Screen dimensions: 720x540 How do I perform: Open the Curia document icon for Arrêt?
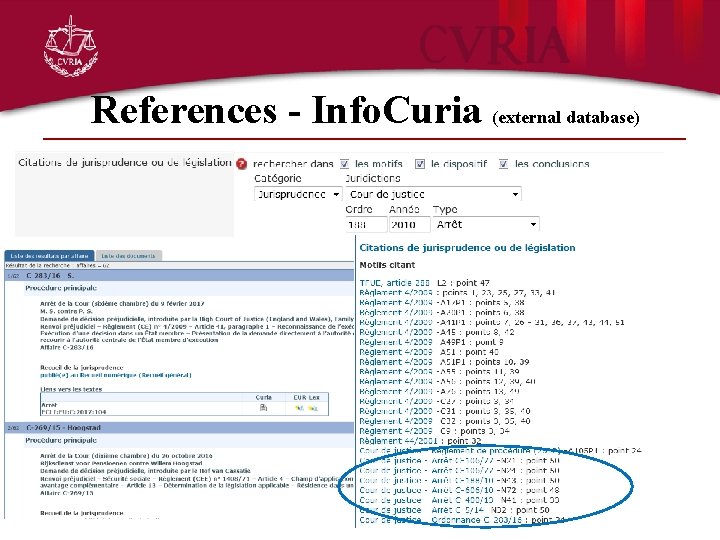click(x=264, y=408)
